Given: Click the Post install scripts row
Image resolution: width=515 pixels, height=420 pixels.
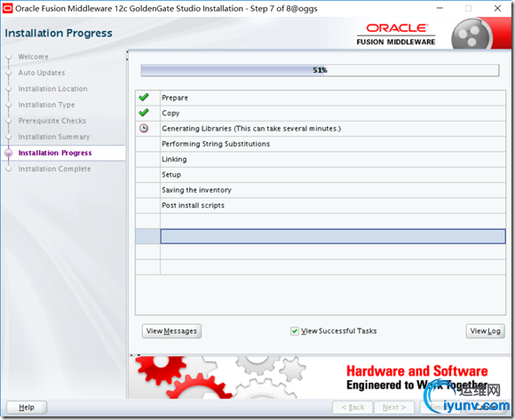Looking at the screenshot, I should pyautogui.click(x=321, y=206).
